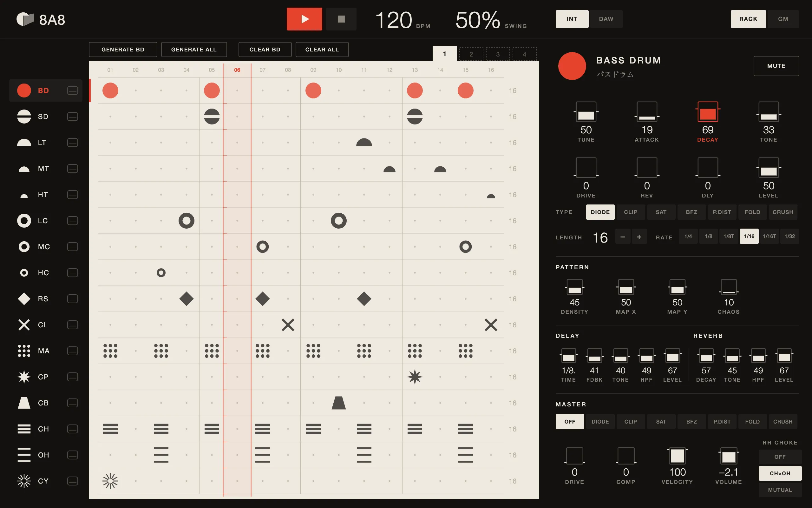Screen dimensions: 812x508
Task: Select the Low Tom LT dome icon
Action: (24, 143)
